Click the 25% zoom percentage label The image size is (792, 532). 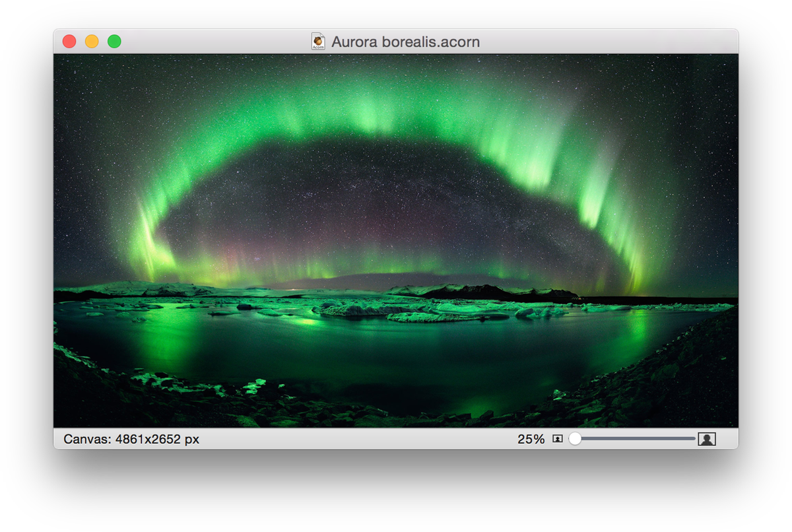(531, 438)
